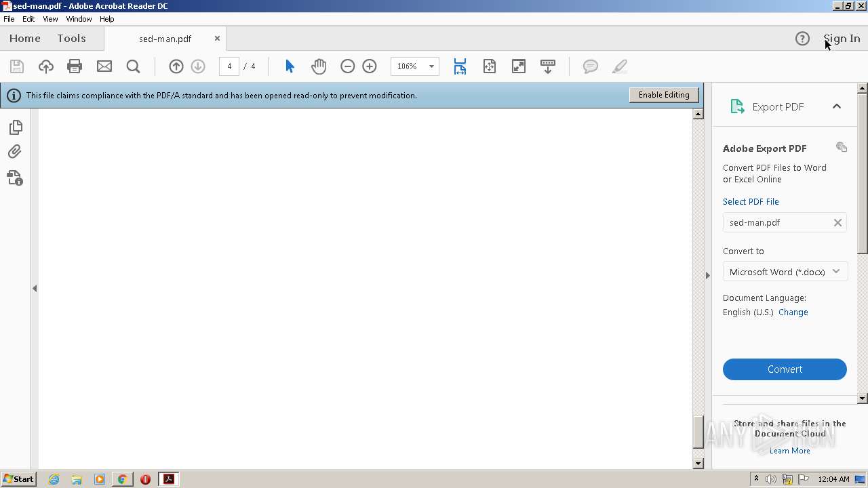Open the Help menu
This screenshot has height=488, width=868.
[107, 19]
